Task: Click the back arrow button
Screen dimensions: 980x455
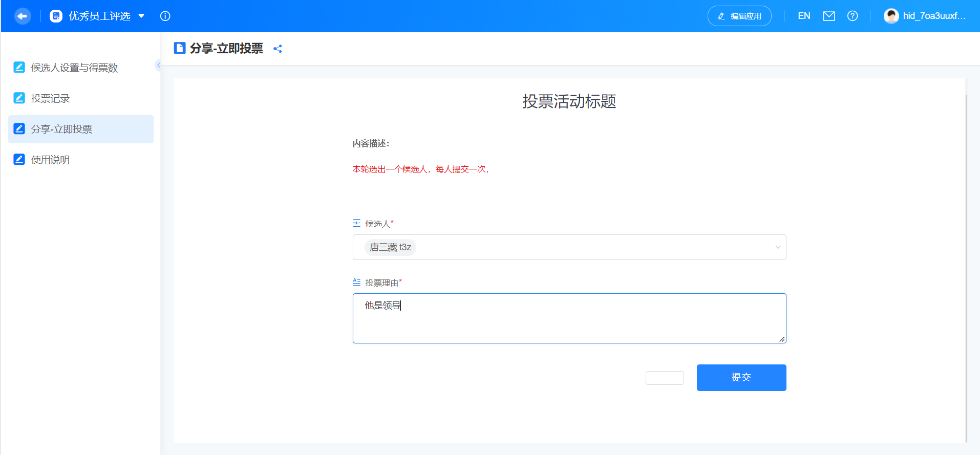Action: pos(22,16)
